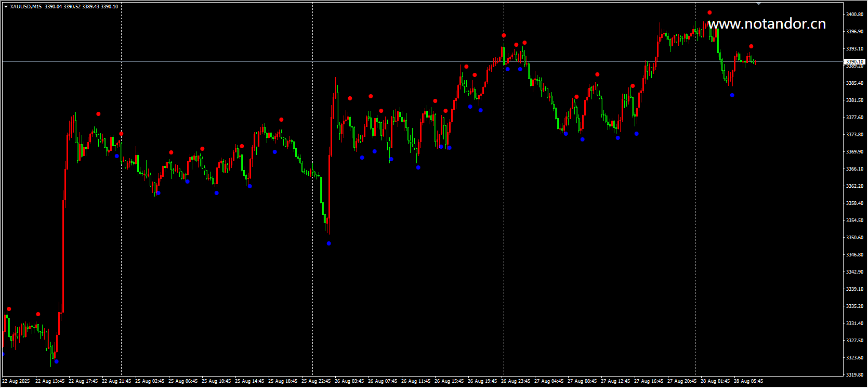Select the 27 Aug 16:45 time label
The width and height of the screenshot is (868, 388).
point(649,381)
